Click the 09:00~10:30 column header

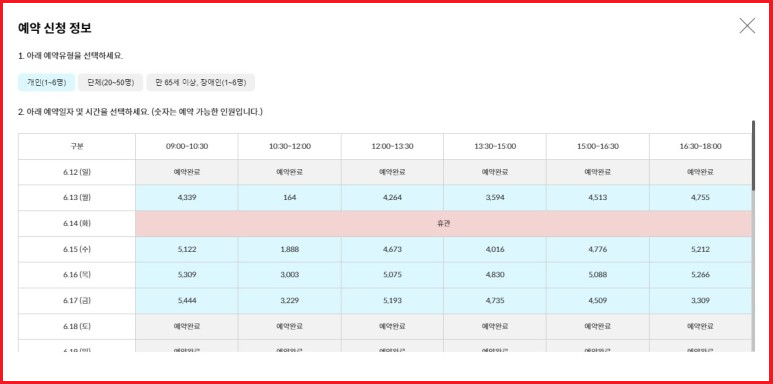click(x=186, y=146)
